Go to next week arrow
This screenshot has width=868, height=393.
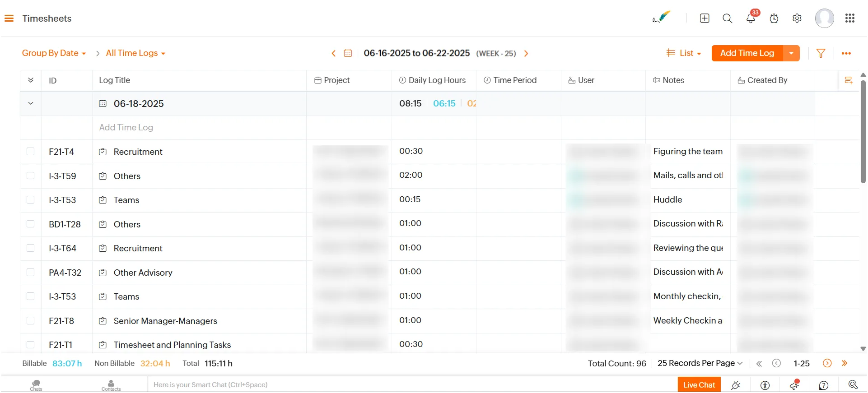click(x=526, y=53)
